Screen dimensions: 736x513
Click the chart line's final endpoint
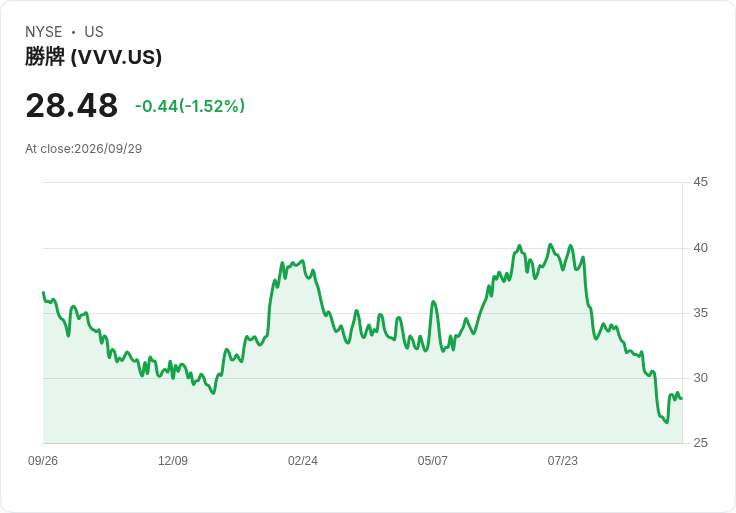(682, 398)
